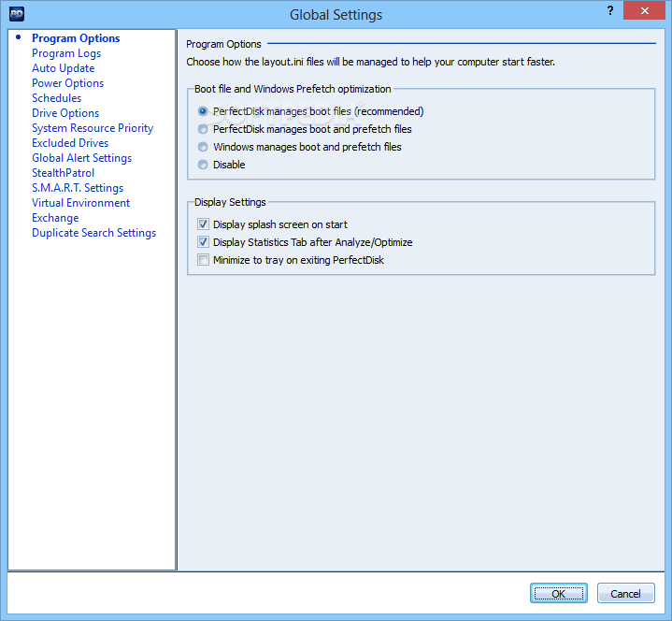The width and height of the screenshot is (672, 621).
Task: Click the PerfectDisk app icon in title bar
Action: click(x=16, y=14)
